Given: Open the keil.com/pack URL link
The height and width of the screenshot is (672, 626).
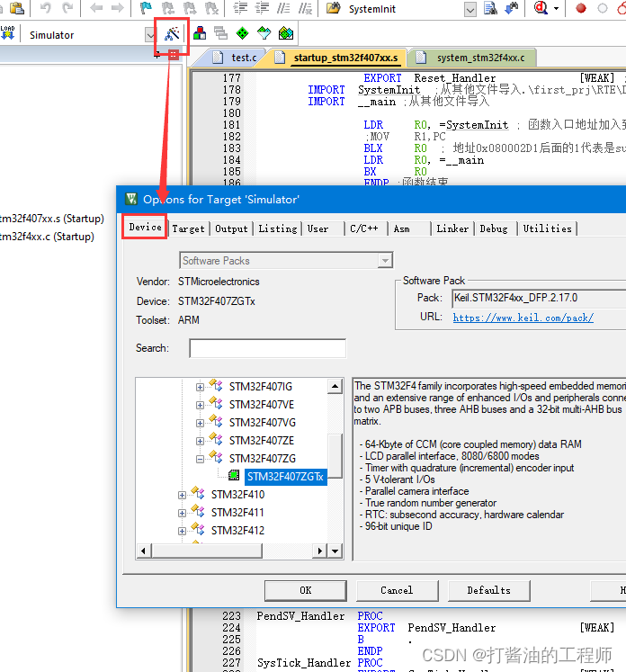Looking at the screenshot, I should [523, 318].
